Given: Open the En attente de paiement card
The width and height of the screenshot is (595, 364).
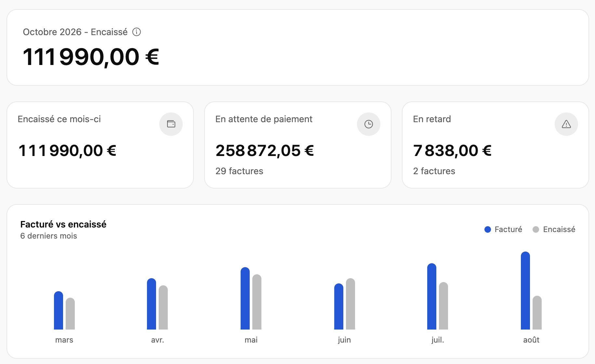Looking at the screenshot, I should click(x=298, y=145).
